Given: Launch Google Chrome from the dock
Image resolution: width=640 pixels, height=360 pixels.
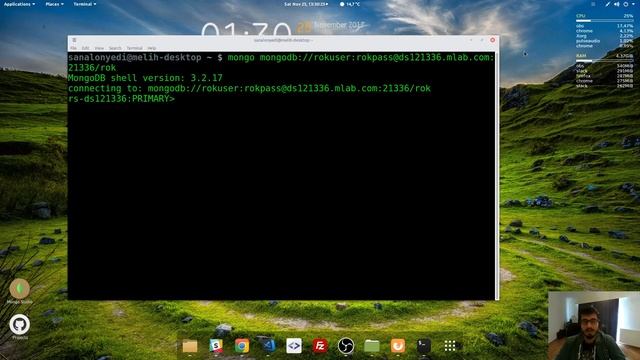Looking at the screenshot, I should 242,346.
